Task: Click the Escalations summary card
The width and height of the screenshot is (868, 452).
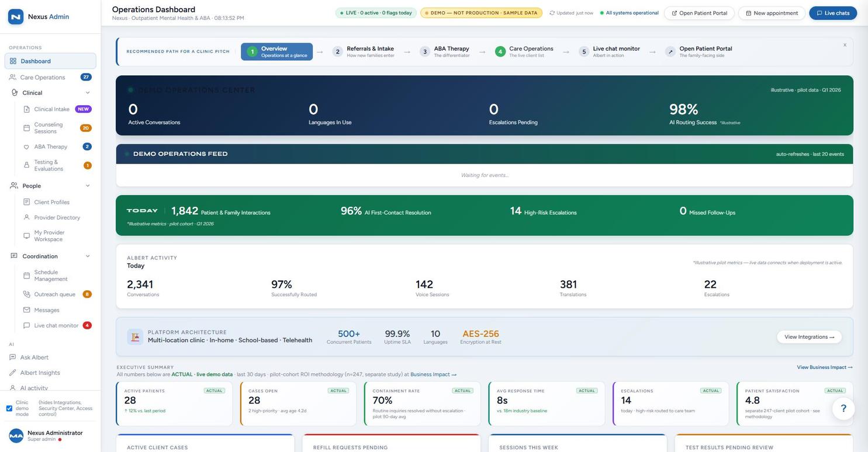Action: [671, 404]
